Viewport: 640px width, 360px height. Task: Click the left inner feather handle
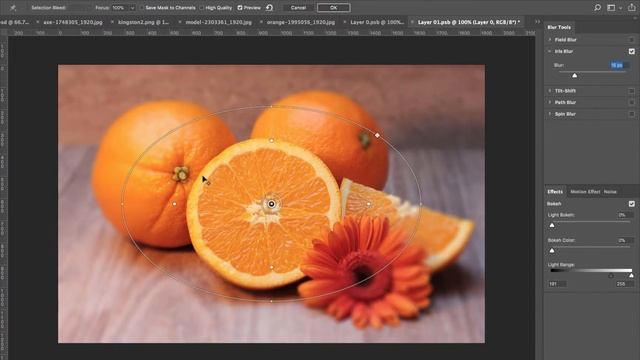pyautogui.click(x=175, y=203)
